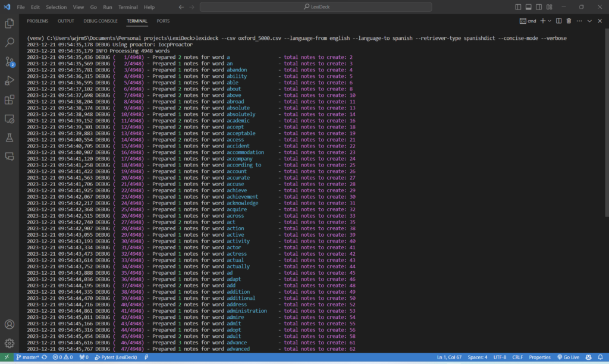The height and width of the screenshot is (364, 609).
Task: Kill terminal with the trash icon
Action: (x=569, y=21)
